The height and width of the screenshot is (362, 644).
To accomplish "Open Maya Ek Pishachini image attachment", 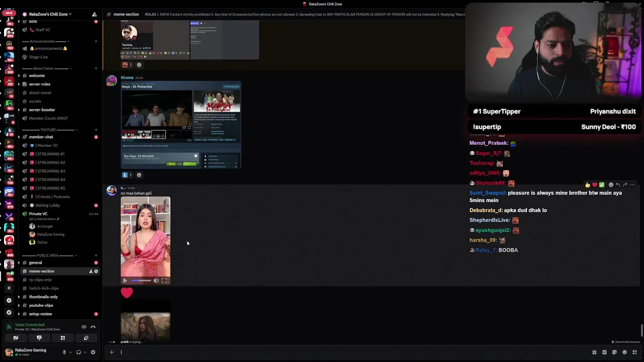I will tap(181, 125).
